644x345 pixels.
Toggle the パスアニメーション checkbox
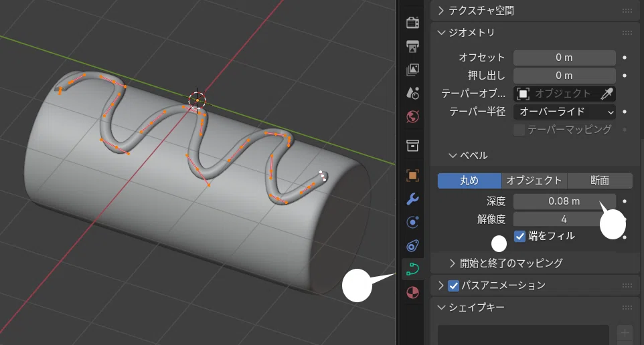coord(453,285)
